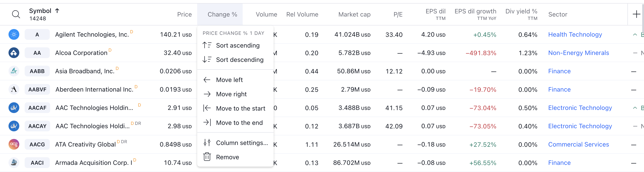Screen dimensions: 644x172
Task: Open Column settings dialog
Action: coord(242,143)
